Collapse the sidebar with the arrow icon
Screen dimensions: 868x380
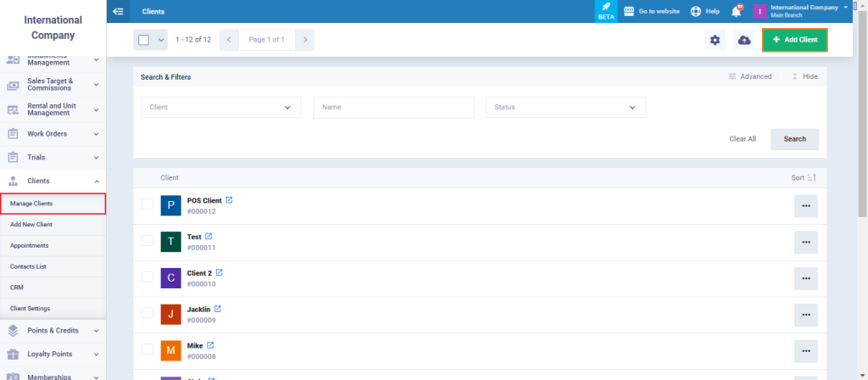pyautogui.click(x=118, y=11)
